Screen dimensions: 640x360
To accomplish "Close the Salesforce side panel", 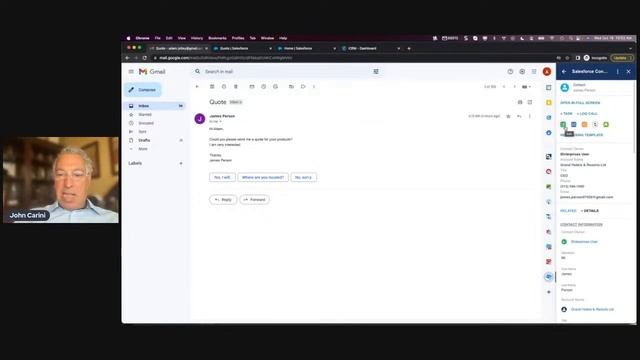I will (x=629, y=71).
